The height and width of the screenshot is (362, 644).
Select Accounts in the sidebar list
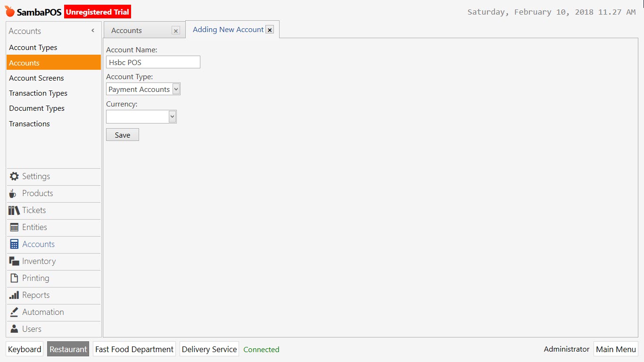[x=54, y=63]
